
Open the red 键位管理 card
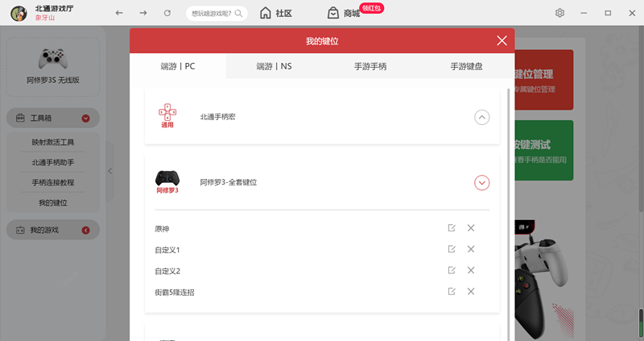544,80
